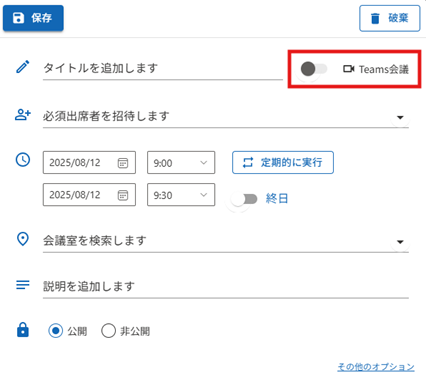The image size is (426, 372).
Task: Open the 9:00 start time dropdown
Action: coord(181,163)
